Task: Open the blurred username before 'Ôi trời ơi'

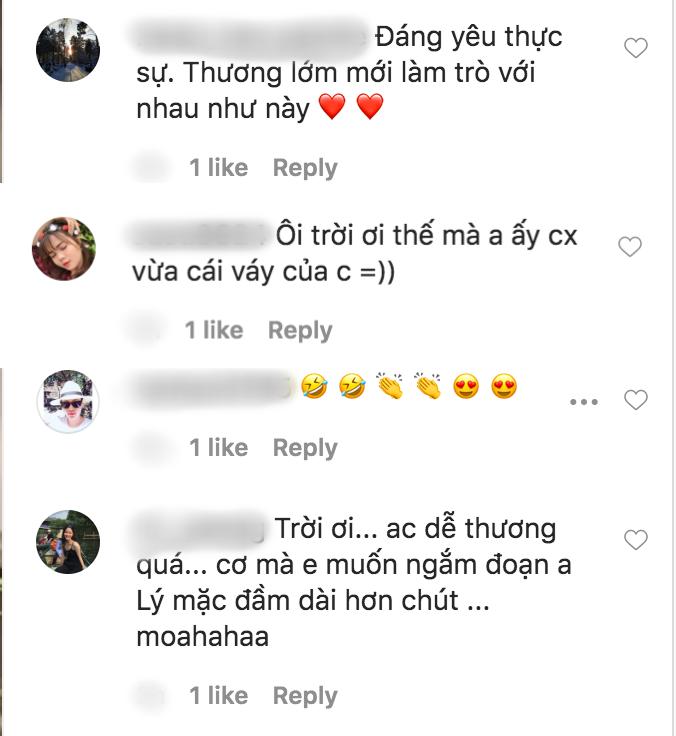Action: 199,235
